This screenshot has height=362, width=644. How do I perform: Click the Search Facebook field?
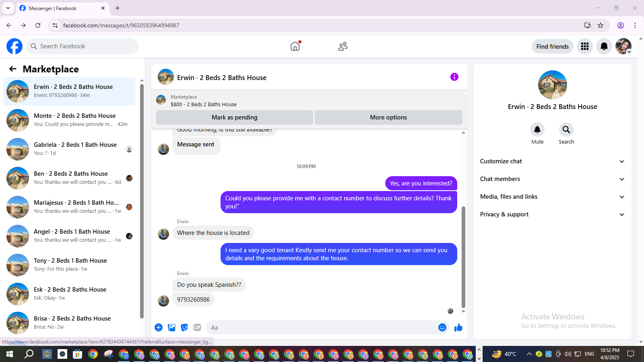(82, 46)
